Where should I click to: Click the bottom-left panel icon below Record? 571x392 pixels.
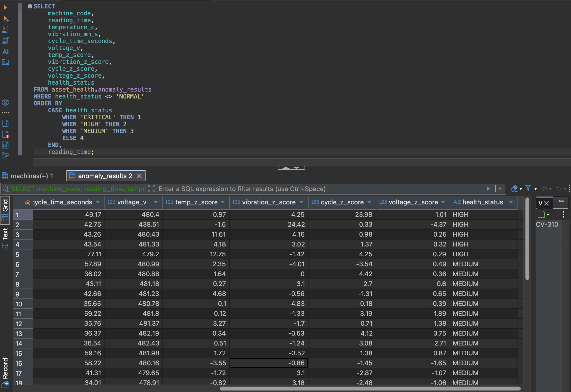click(x=5, y=385)
